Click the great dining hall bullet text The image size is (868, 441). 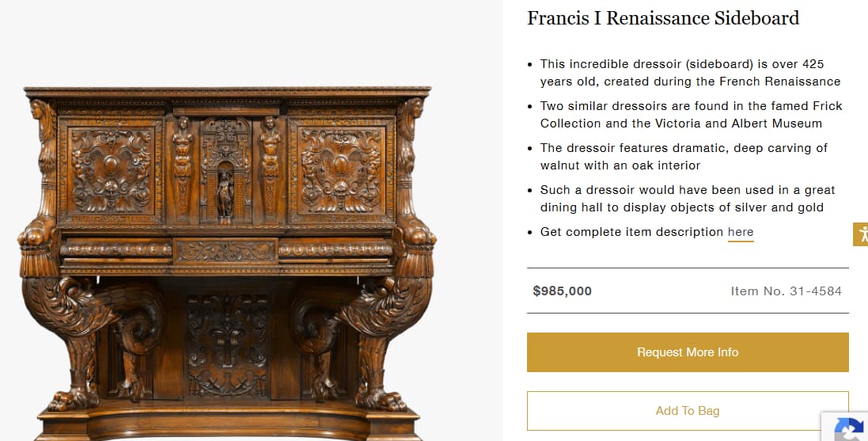coord(688,198)
